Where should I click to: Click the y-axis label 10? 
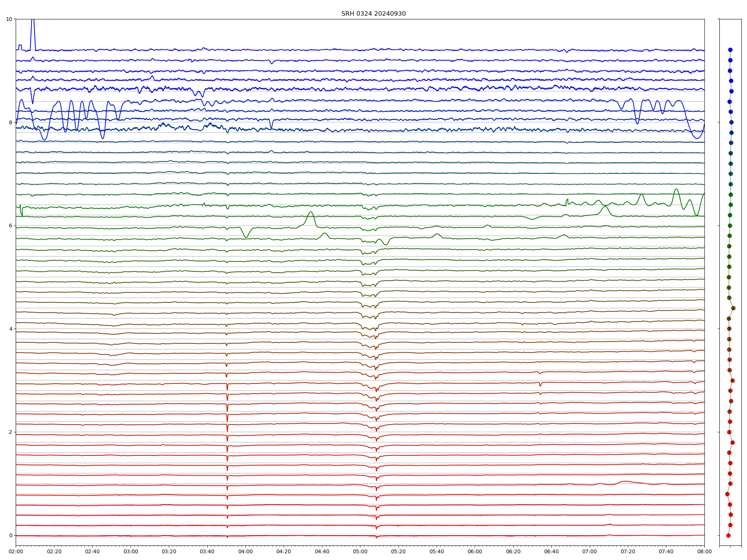9,19
